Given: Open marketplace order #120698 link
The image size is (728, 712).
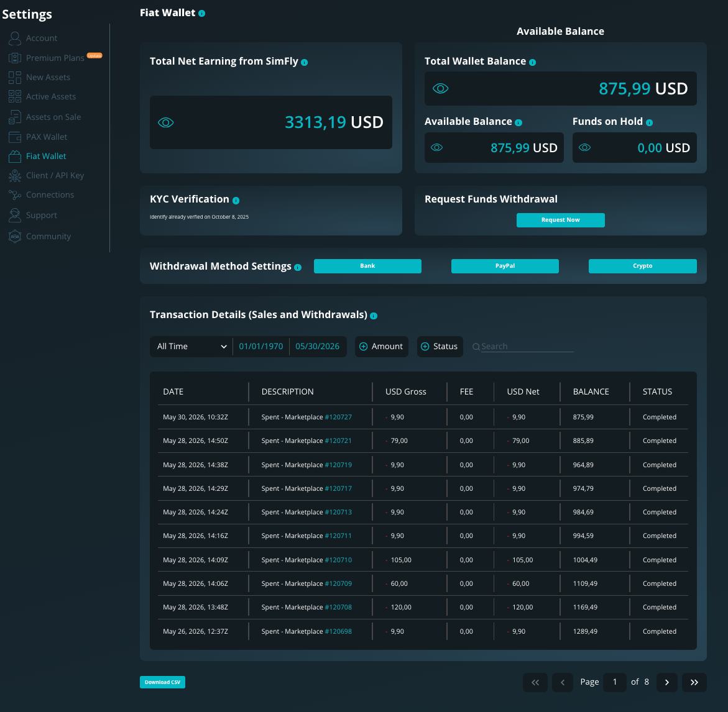Looking at the screenshot, I should pos(338,631).
